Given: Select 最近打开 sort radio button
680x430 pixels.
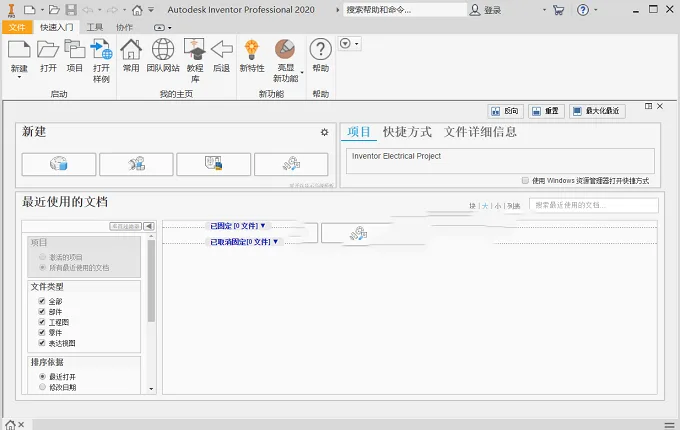Looking at the screenshot, I should [42, 376].
